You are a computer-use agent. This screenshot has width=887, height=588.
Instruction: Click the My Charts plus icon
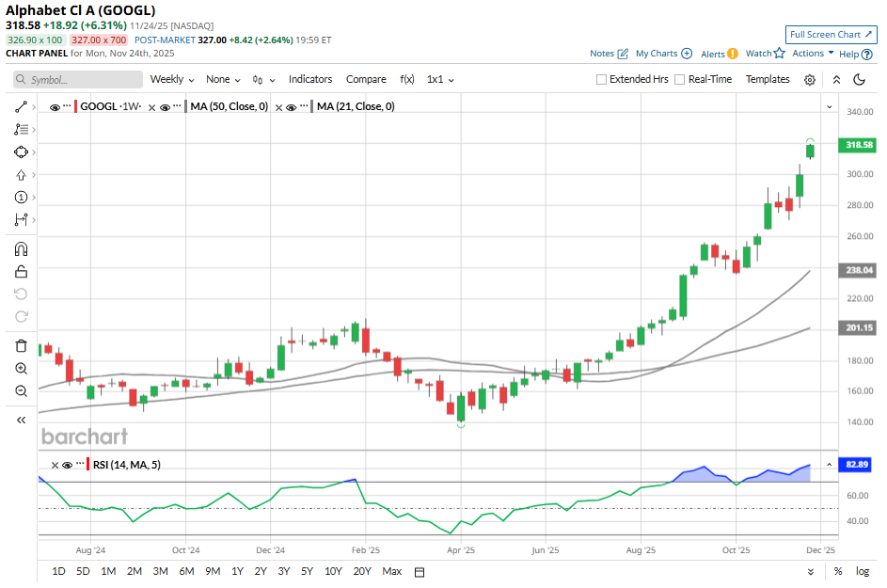pyautogui.click(x=687, y=54)
